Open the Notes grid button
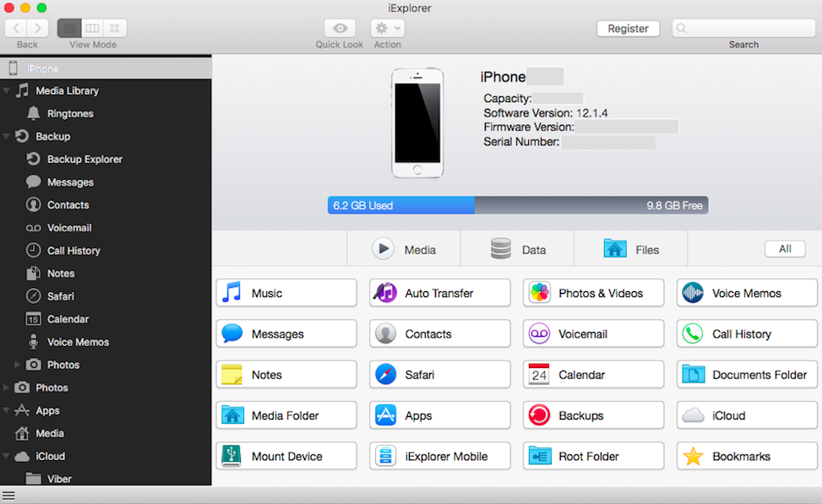Screen dimensions: 822x504 (286, 375)
